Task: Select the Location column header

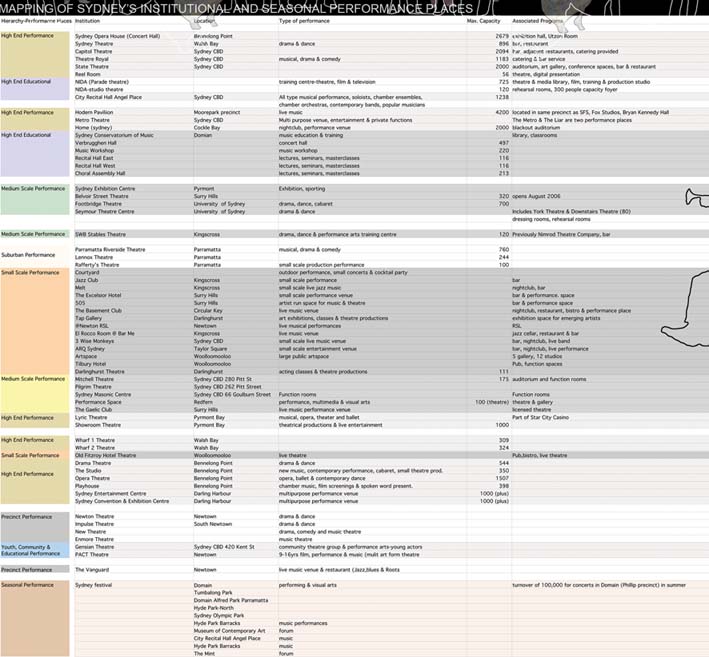Action: click(x=204, y=20)
